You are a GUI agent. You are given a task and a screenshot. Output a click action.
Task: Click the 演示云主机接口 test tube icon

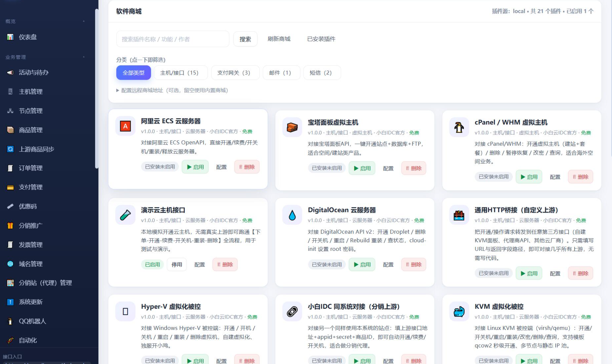coord(125,215)
